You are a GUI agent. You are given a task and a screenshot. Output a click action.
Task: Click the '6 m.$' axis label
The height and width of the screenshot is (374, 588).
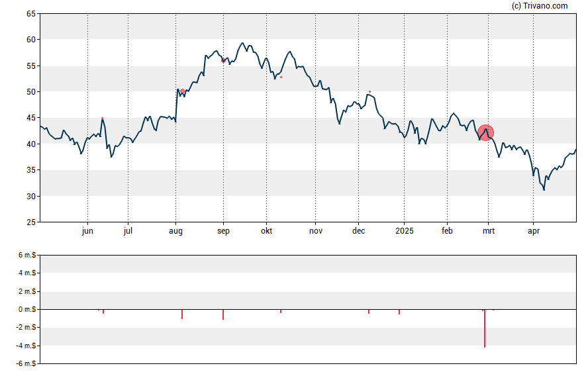point(27,256)
